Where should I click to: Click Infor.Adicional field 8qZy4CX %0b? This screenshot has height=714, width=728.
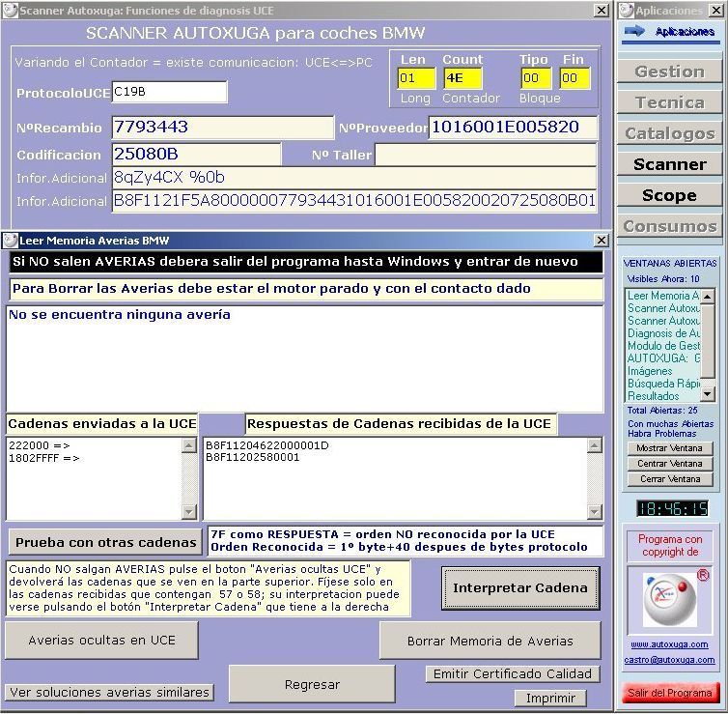point(354,178)
